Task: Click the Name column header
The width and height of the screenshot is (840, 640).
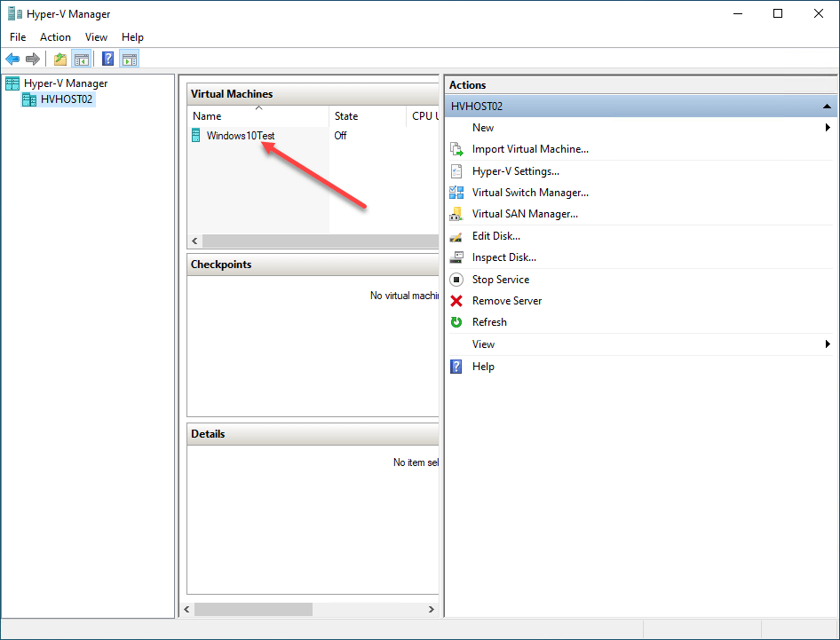Action: 258,116
